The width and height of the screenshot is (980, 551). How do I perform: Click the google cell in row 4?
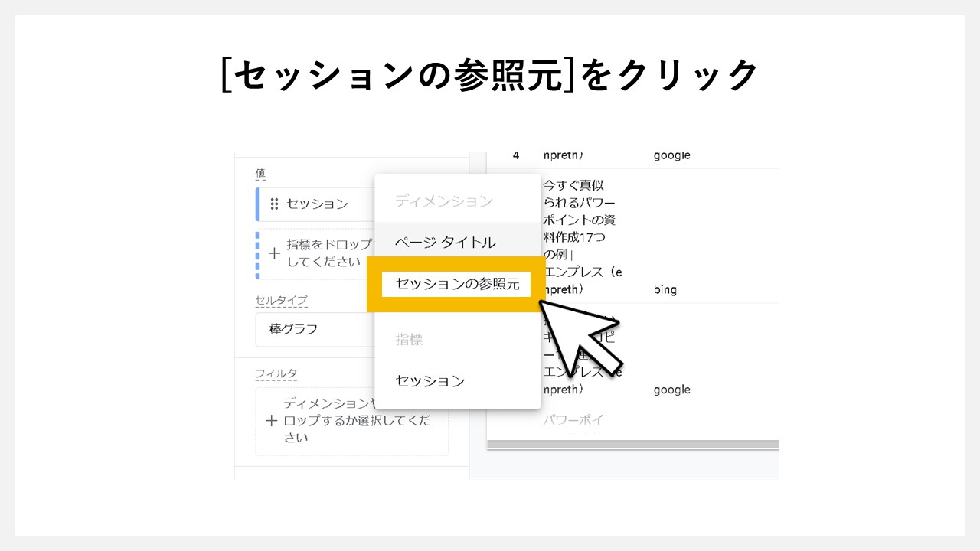(672, 155)
